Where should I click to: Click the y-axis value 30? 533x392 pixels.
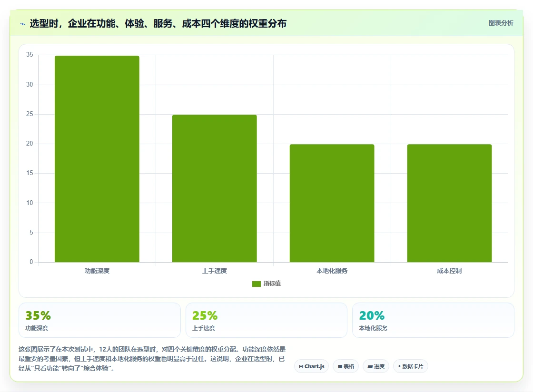tap(30, 85)
